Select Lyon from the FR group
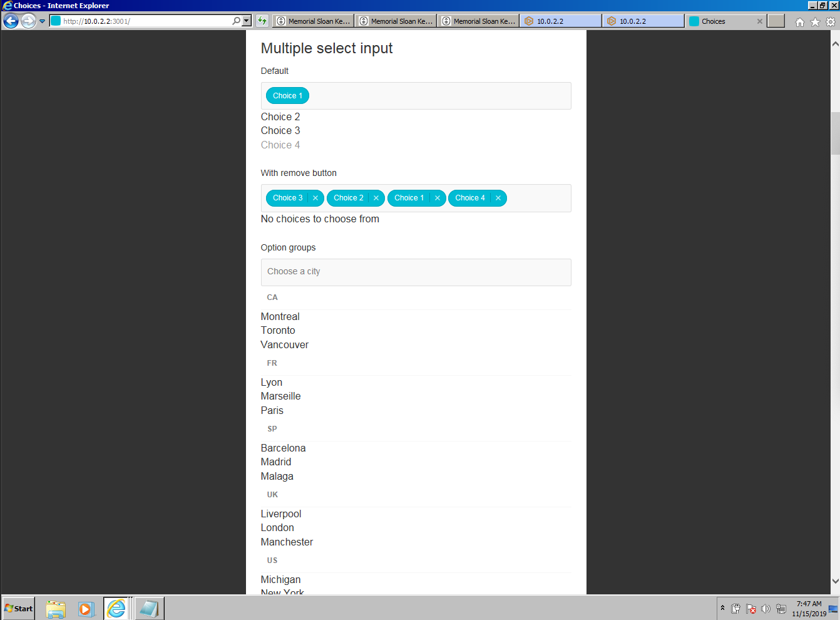840x620 pixels. click(x=416, y=382)
